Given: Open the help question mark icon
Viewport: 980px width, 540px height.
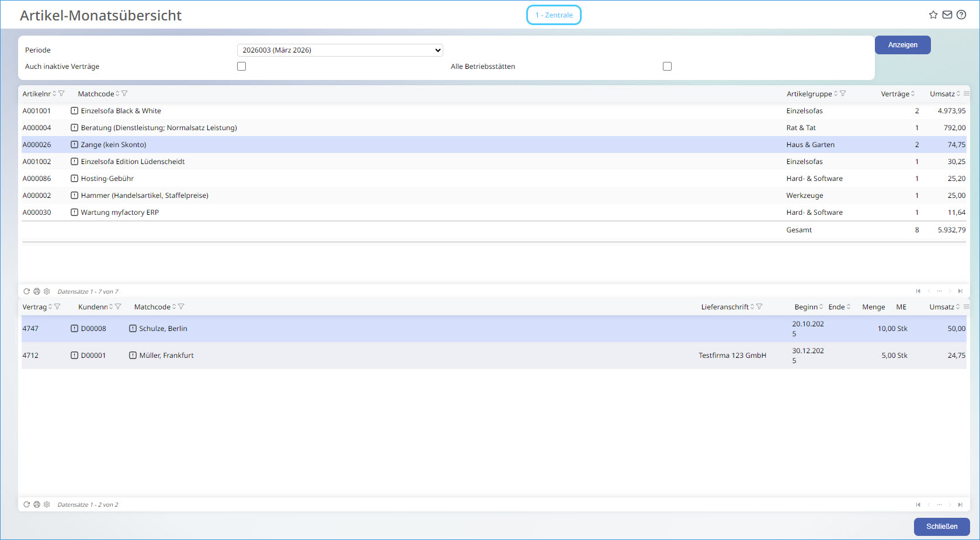Looking at the screenshot, I should (961, 15).
